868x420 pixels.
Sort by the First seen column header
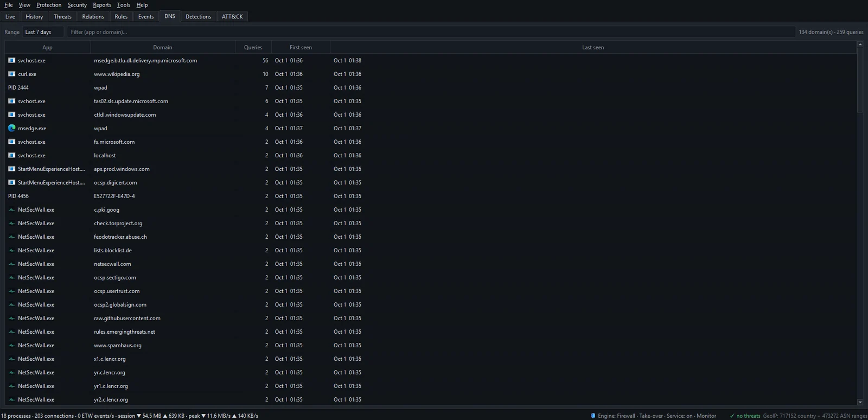tap(301, 47)
